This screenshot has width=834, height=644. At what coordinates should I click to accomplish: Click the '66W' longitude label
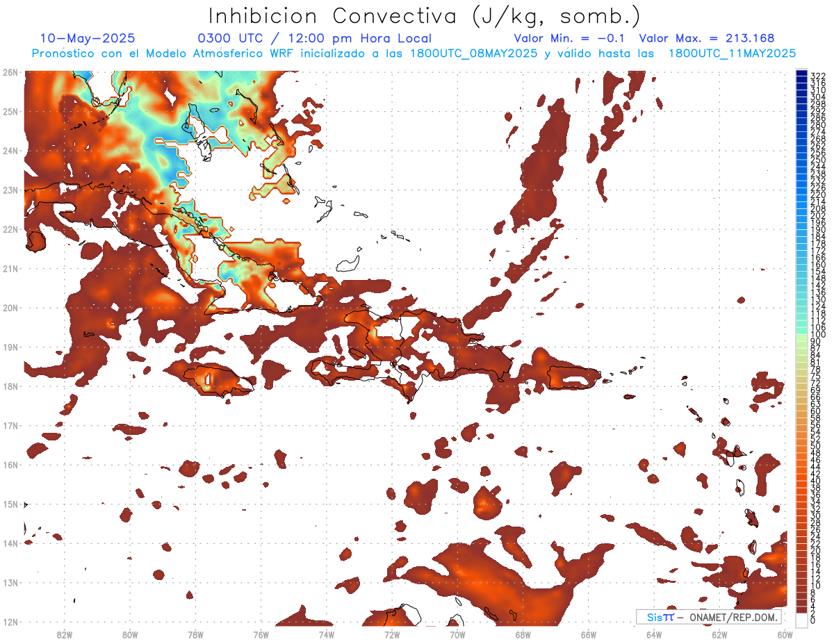point(588,634)
